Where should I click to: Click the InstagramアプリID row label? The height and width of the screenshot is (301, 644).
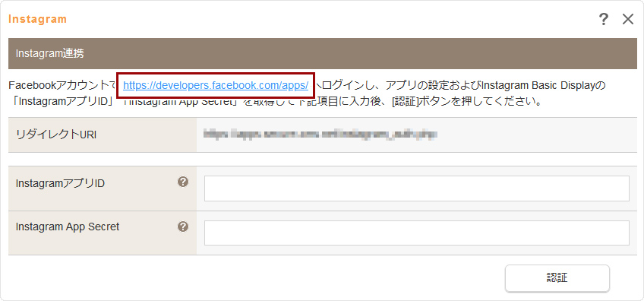(x=60, y=183)
